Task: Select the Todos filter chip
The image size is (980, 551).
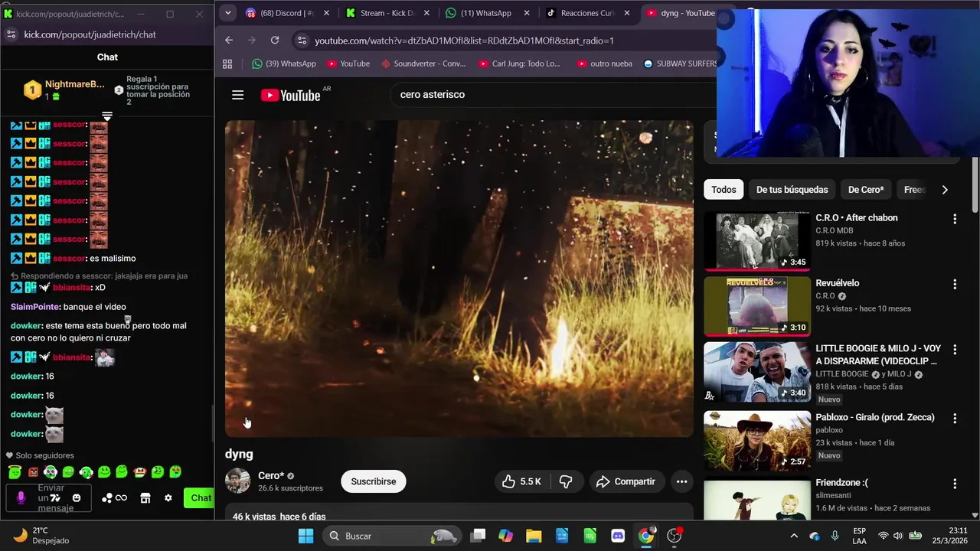Action: coord(724,190)
